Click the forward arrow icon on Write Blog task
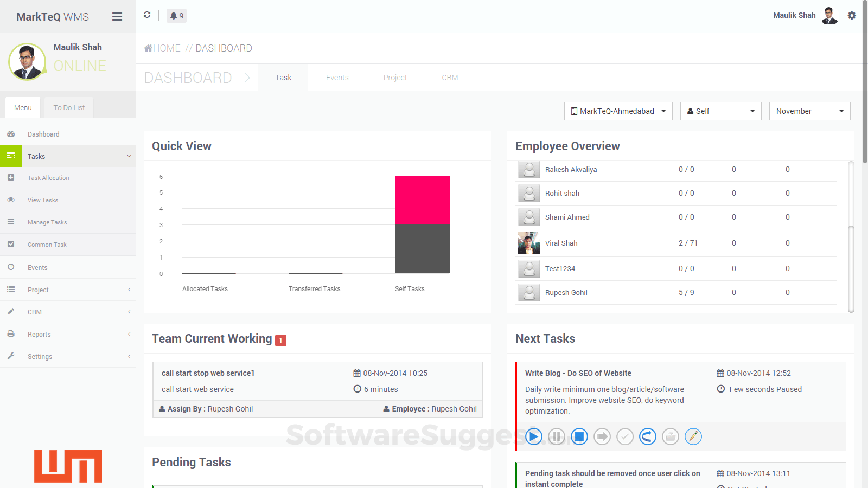 pyautogui.click(x=602, y=436)
